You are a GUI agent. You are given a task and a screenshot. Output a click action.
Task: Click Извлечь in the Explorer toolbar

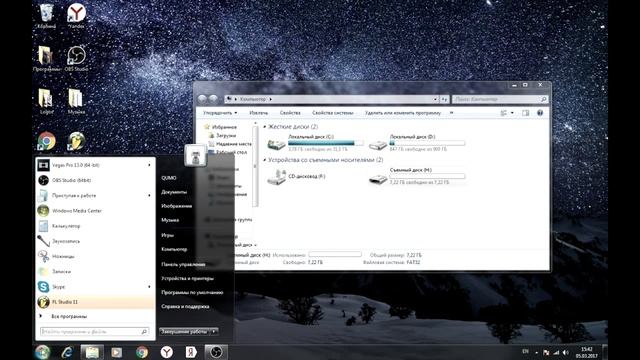point(259,113)
